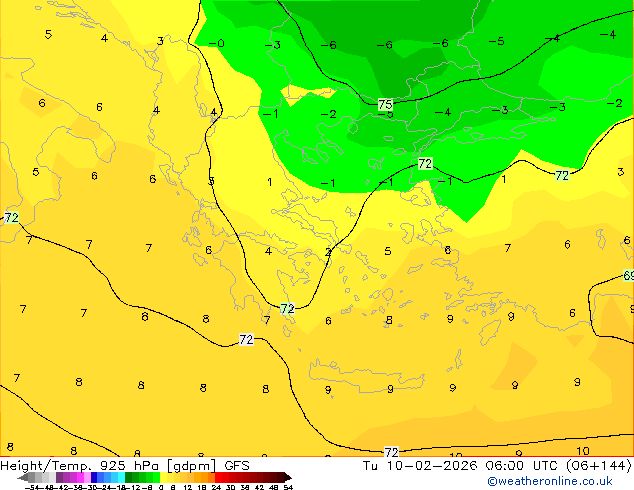The height and width of the screenshot is (490, 634).
Task: Click the positive '2' temperature value near Athens
Action: point(328,252)
